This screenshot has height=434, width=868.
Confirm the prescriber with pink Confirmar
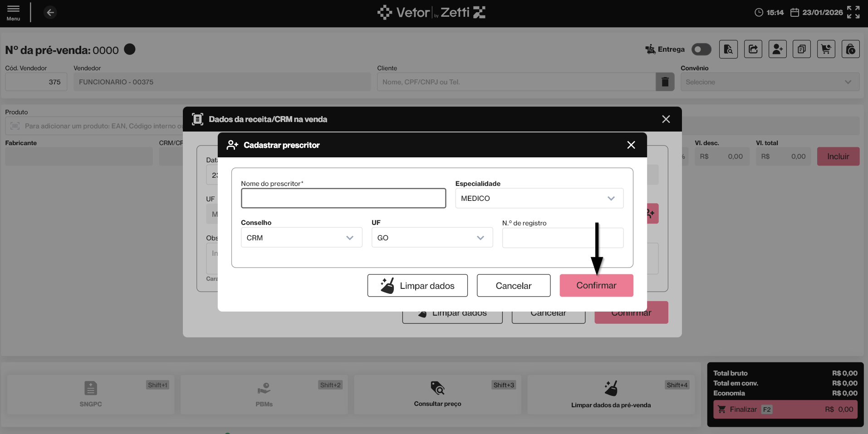coord(597,286)
